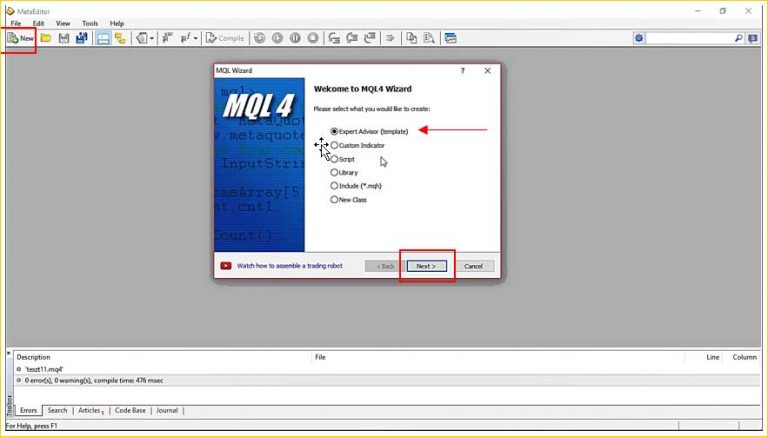
Task: Click the document with magnifier toolbar icon
Action: (429, 38)
